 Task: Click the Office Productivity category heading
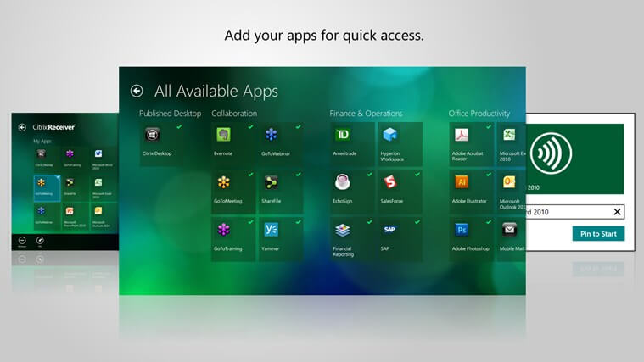[479, 114]
